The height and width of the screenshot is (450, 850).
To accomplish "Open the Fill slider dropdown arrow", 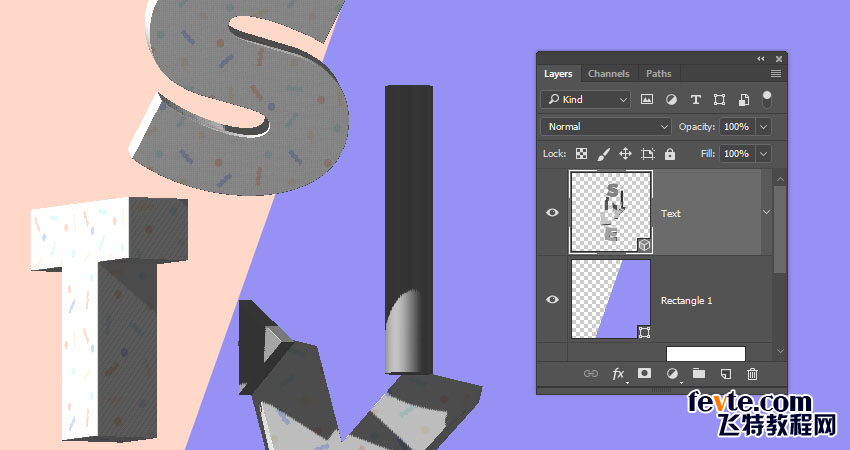I will point(763,154).
